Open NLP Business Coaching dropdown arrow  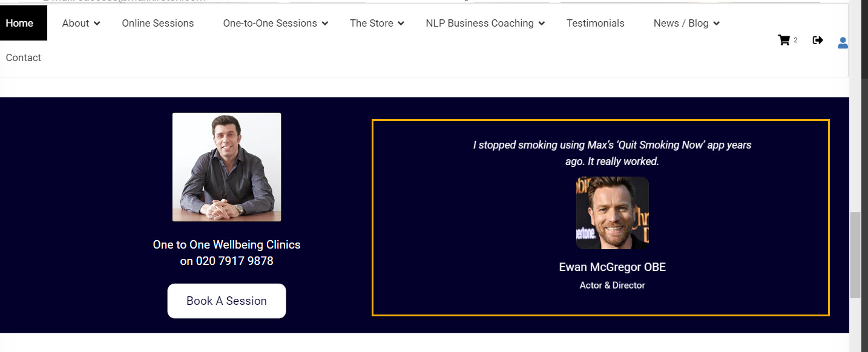542,24
